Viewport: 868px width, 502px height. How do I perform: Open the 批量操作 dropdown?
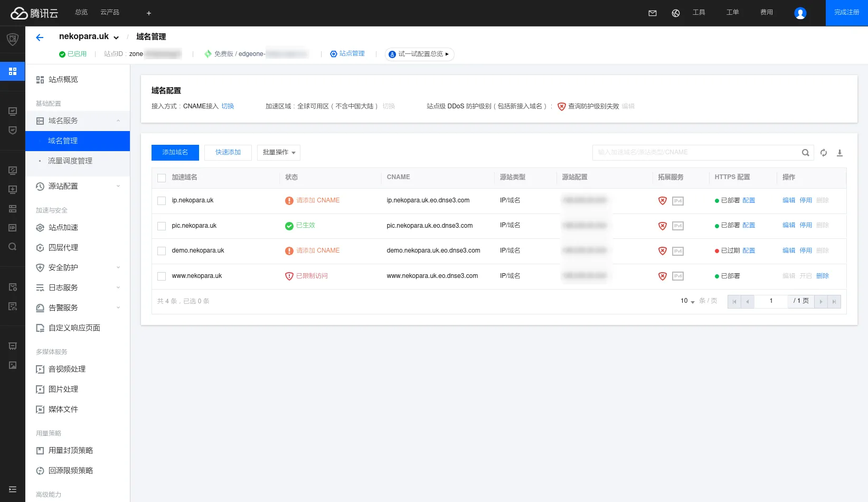[x=279, y=153]
